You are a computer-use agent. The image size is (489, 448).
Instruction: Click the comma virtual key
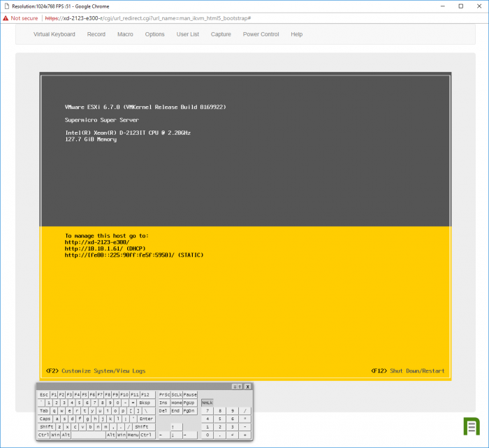[x=113, y=427]
